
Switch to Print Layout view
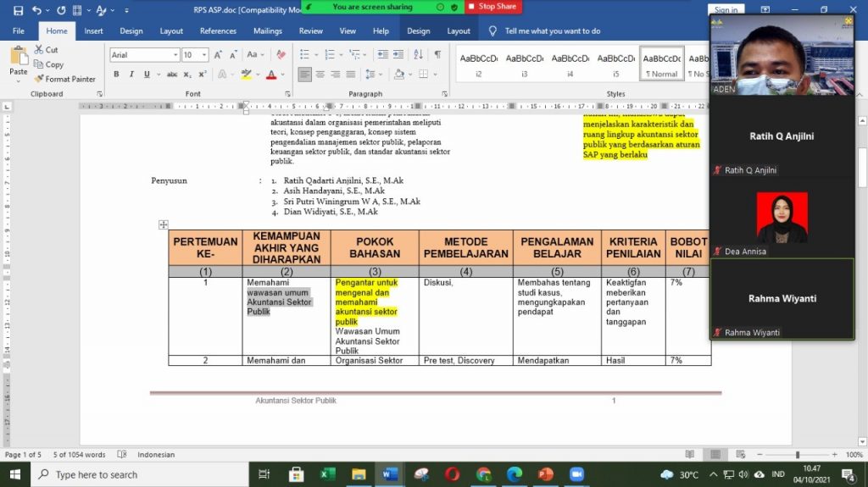tap(715, 454)
